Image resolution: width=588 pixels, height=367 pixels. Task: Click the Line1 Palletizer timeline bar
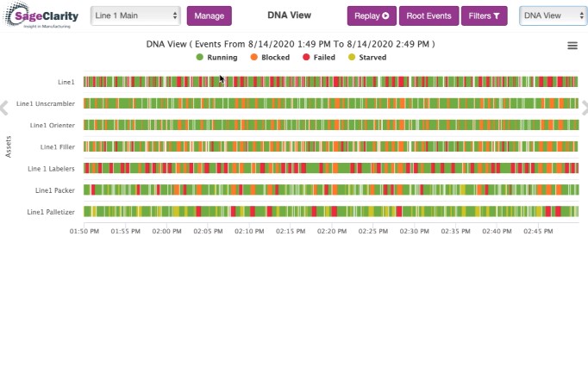coord(331,211)
